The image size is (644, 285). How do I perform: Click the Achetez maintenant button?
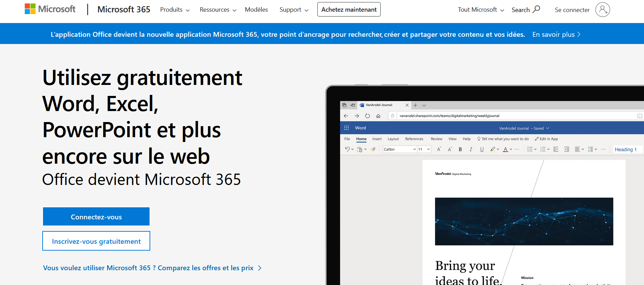[x=349, y=9]
